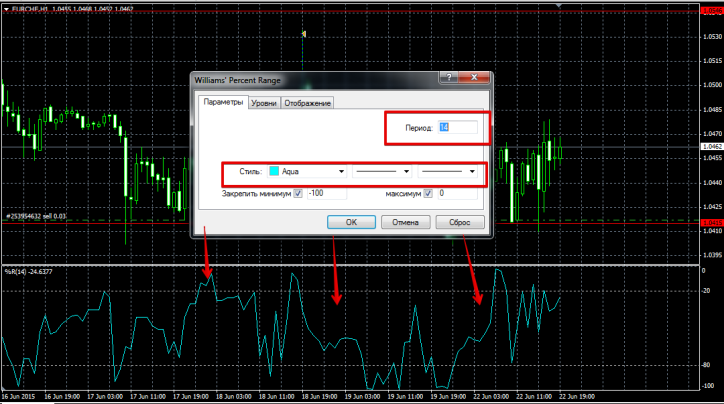This screenshot has height=404, width=724.
Task: Open the Aqua color dropdown
Action: [342, 172]
